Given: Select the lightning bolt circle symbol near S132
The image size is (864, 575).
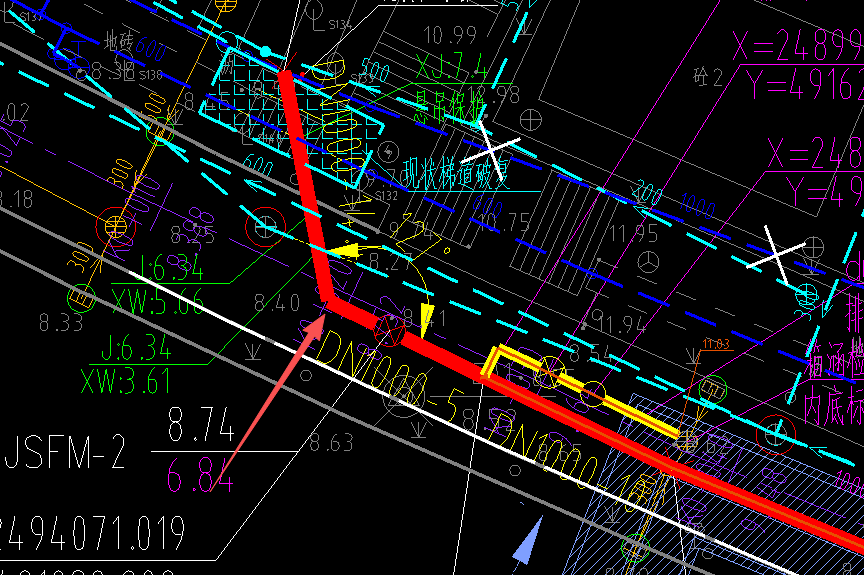Looking at the screenshot, I should coord(388,151).
